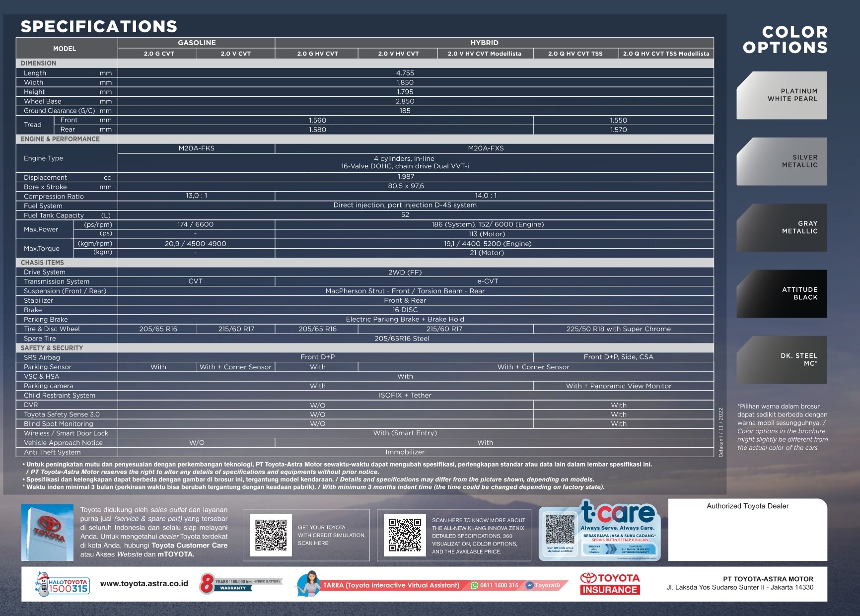The width and height of the screenshot is (860, 616).
Task: Click the Toyota Insurance logo
Action: (610, 584)
